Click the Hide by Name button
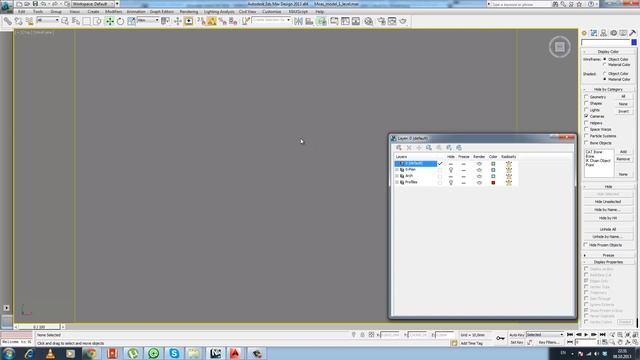 (x=608, y=210)
